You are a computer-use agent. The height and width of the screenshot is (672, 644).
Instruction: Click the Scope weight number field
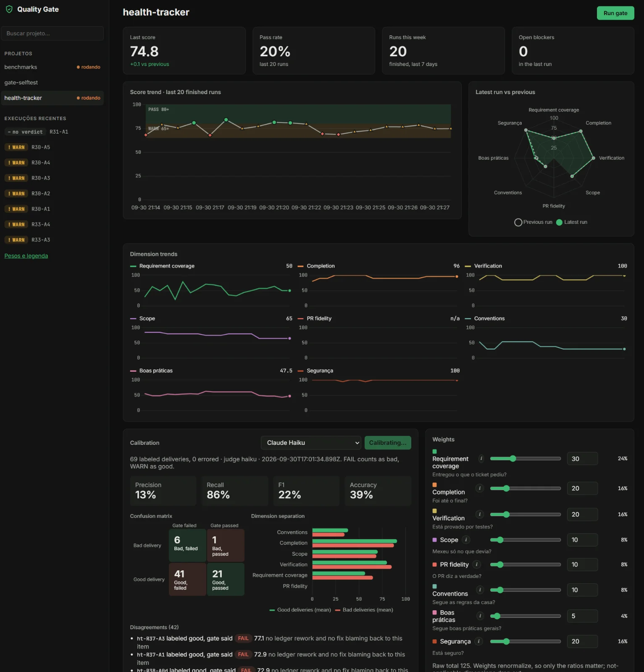(582, 540)
